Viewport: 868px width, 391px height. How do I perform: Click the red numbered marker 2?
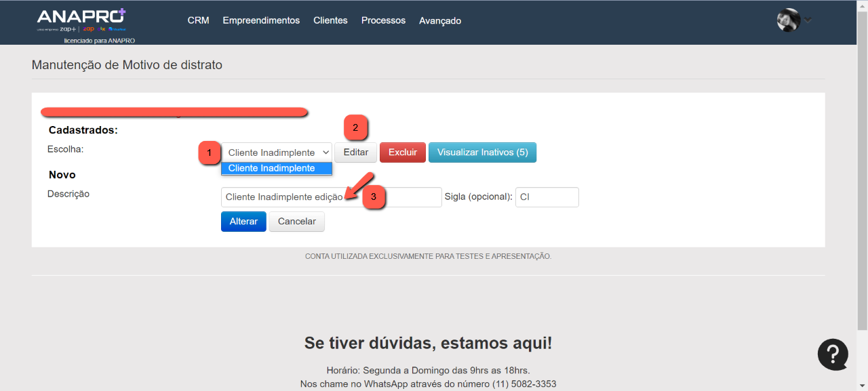pos(356,127)
